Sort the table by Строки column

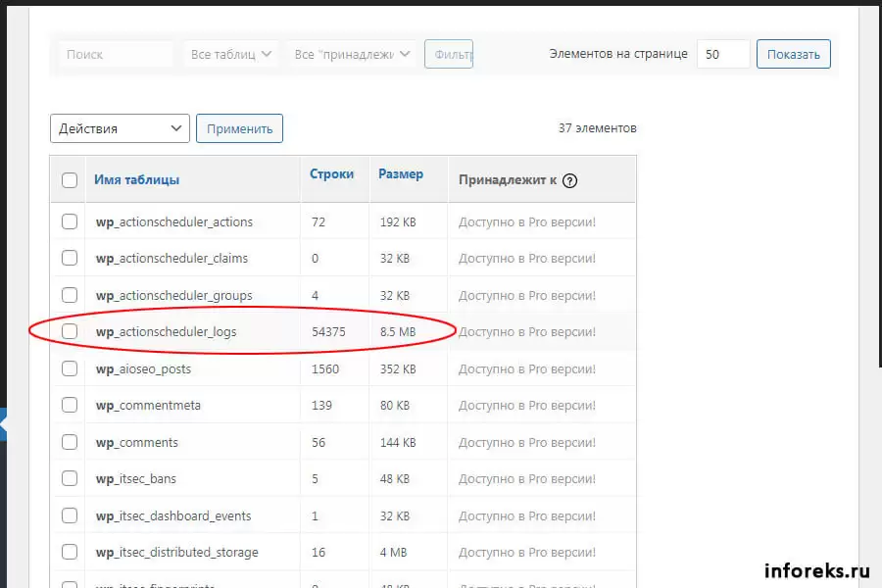(331, 174)
